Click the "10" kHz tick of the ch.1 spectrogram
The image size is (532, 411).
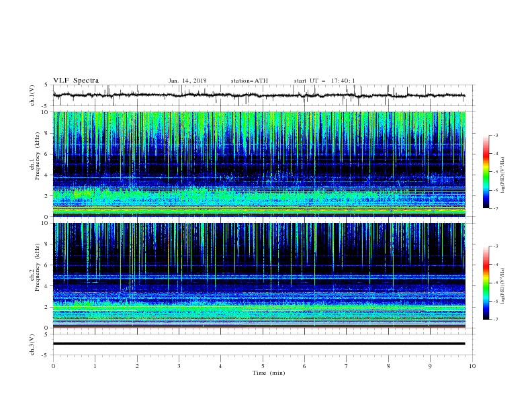pyautogui.click(x=46, y=112)
